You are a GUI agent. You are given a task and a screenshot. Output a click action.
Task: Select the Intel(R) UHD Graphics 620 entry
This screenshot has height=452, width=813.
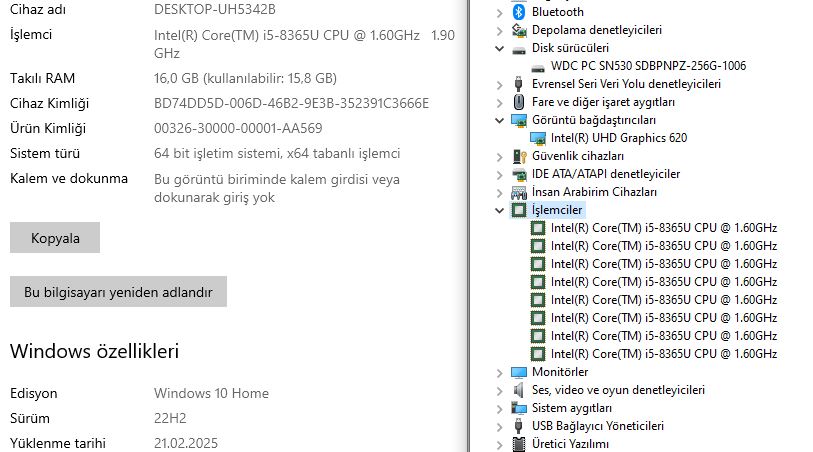[619, 138]
